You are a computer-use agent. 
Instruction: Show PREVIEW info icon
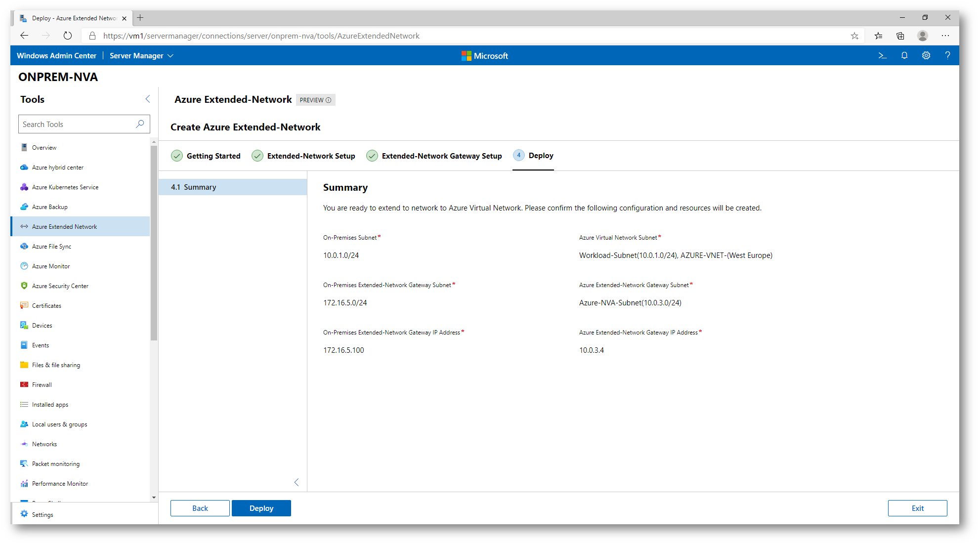[329, 100]
